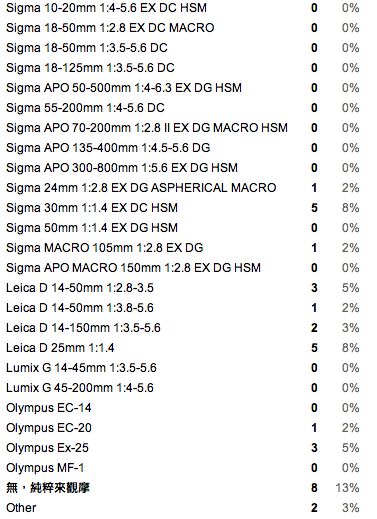Choose Sigma MACRO 105mm 1:2.8 EX DG
This screenshot has width=377, height=519.
(x=104, y=248)
